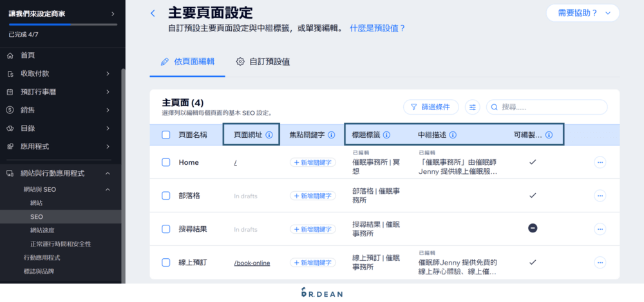Open more actions for the Home row
Screen dimensions: 644x302
coord(600,162)
